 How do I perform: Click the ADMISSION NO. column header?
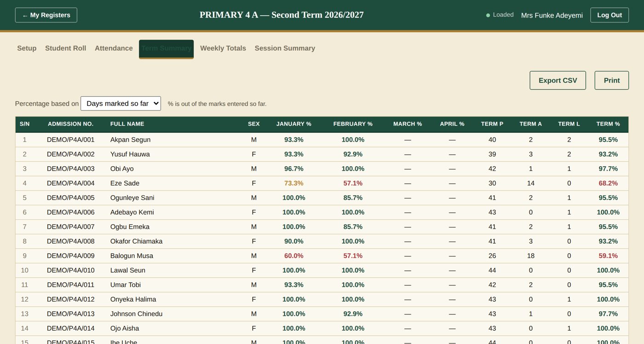(x=70, y=124)
